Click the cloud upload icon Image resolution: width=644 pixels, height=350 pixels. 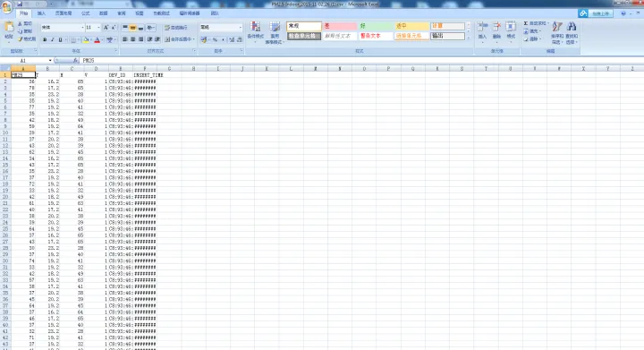tap(583, 13)
